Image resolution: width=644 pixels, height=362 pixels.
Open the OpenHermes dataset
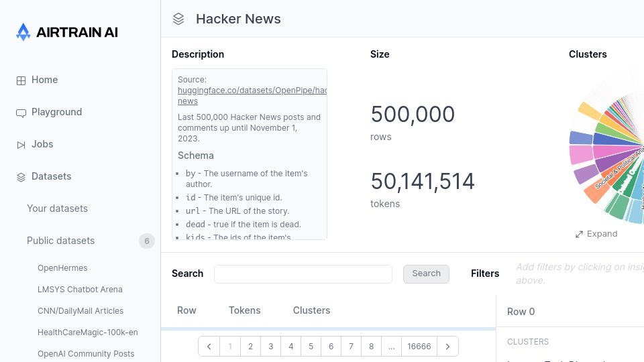62,268
